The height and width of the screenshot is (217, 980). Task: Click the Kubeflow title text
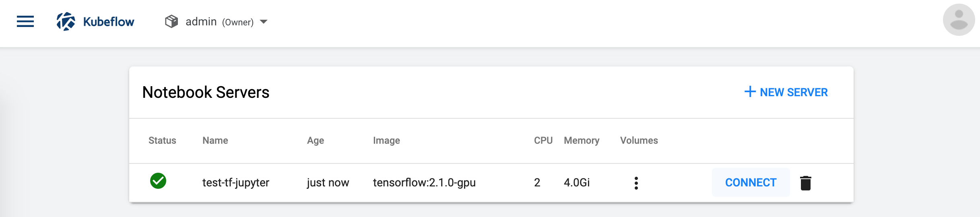[x=109, y=22]
